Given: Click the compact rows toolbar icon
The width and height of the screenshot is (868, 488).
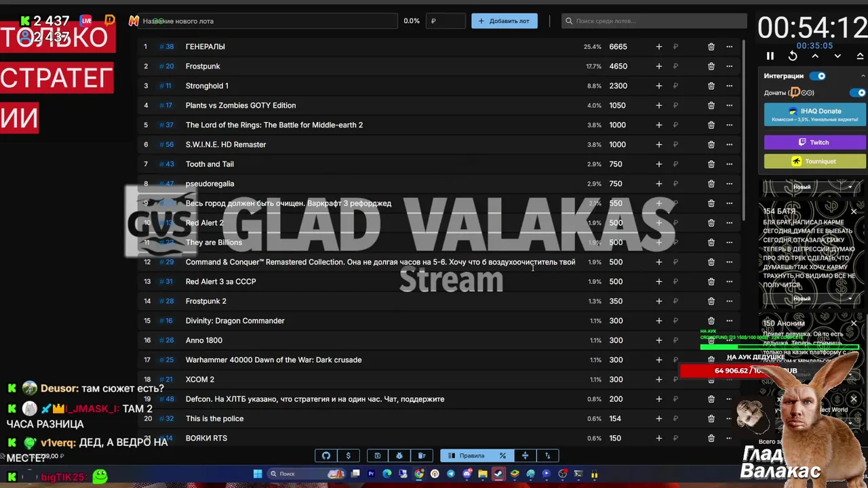Looking at the screenshot, I should tap(525, 456).
